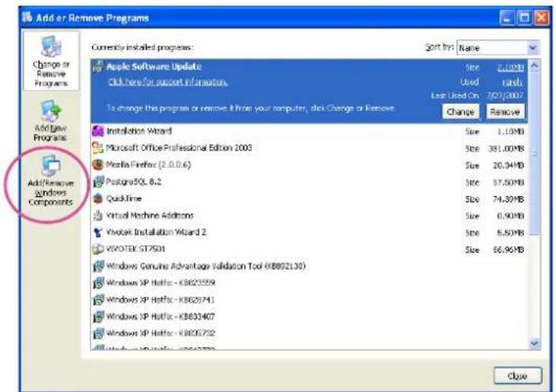Select 'Windows XP Hotfix - KB828741' entry
The height and width of the screenshot is (392, 556).
tap(161, 300)
